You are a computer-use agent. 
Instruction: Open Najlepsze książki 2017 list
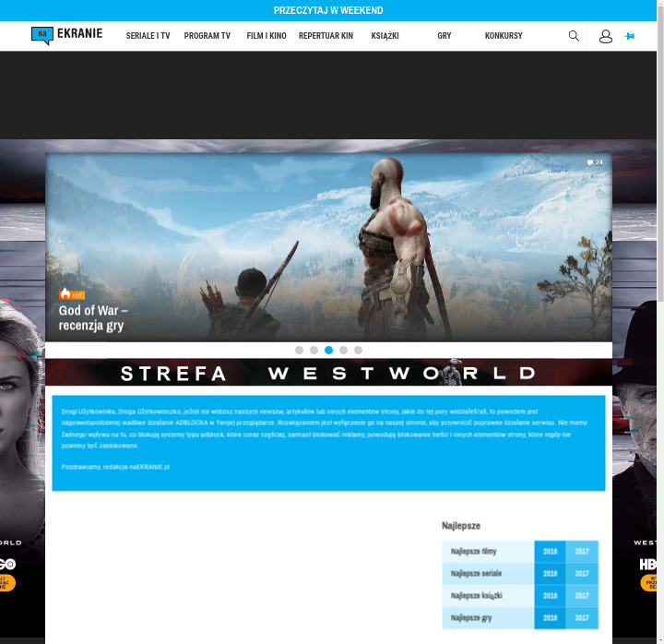pyautogui.click(x=582, y=596)
